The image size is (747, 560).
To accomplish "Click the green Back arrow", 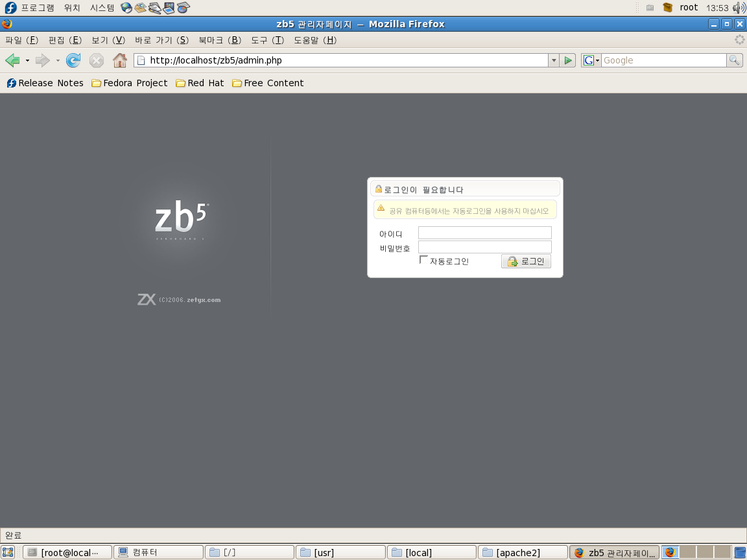I will point(12,60).
